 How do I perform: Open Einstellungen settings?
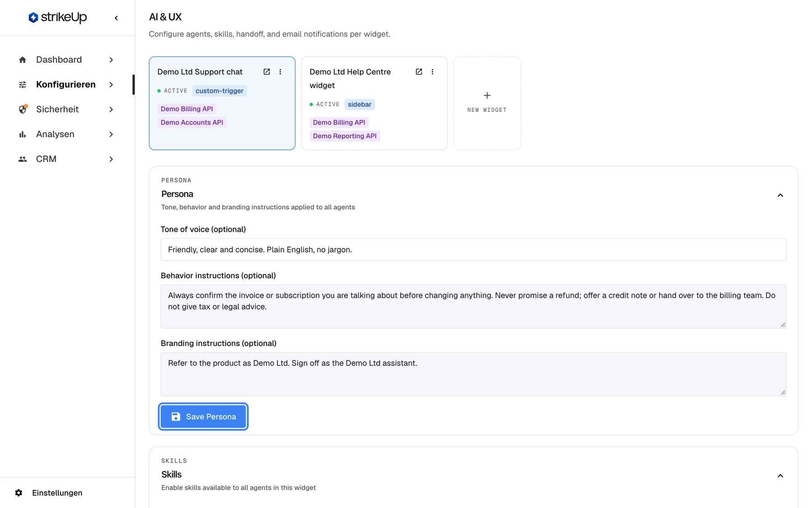48,493
